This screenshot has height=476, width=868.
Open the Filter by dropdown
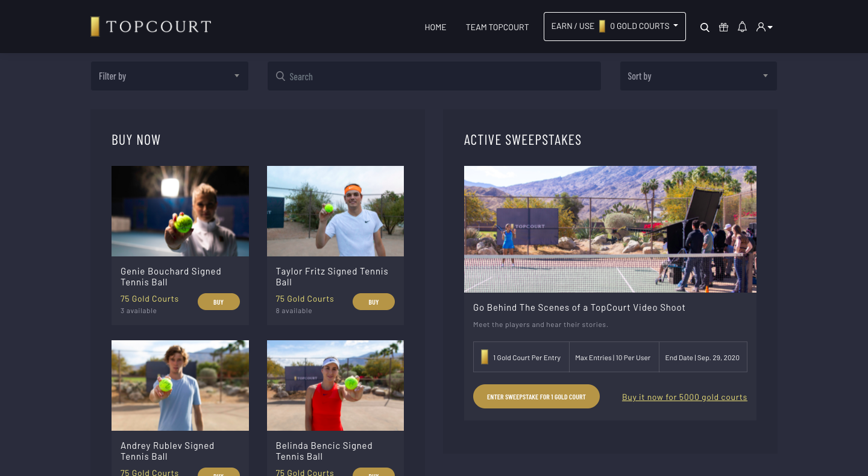pos(169,76)
